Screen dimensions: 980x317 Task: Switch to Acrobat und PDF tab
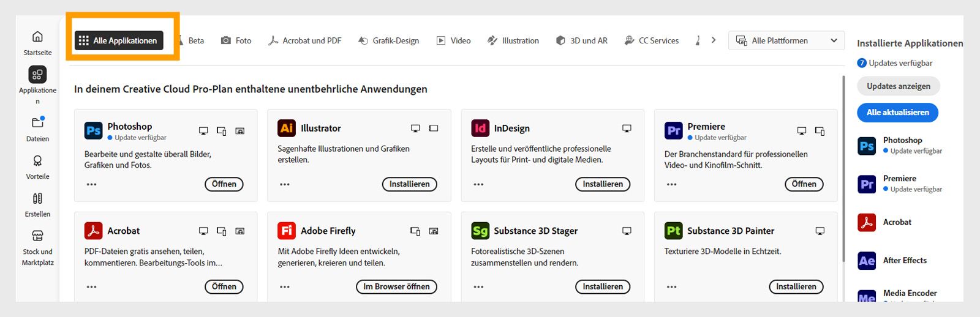304,40
